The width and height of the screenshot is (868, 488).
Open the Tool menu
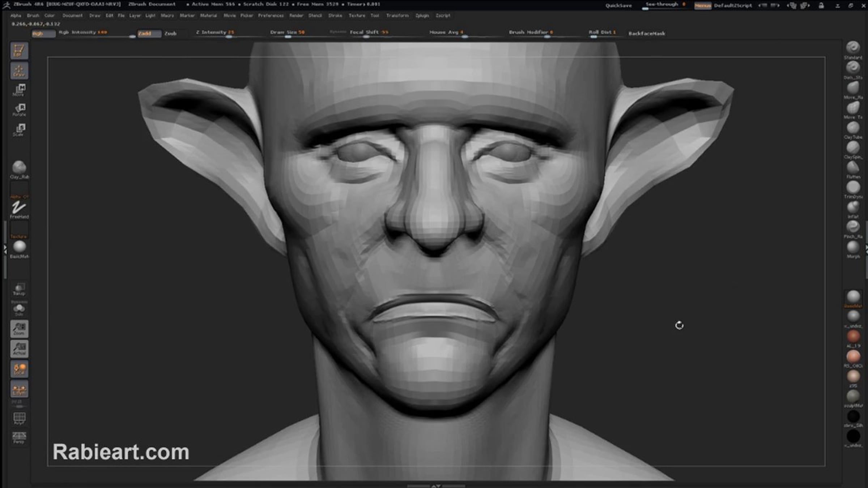click(x=375, y=16)
